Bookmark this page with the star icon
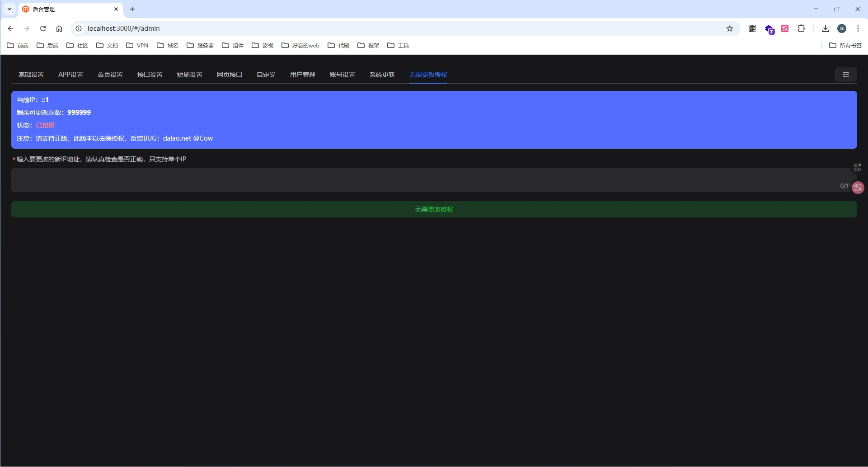This screenshot has width=868, height=467. pos(730,28)
